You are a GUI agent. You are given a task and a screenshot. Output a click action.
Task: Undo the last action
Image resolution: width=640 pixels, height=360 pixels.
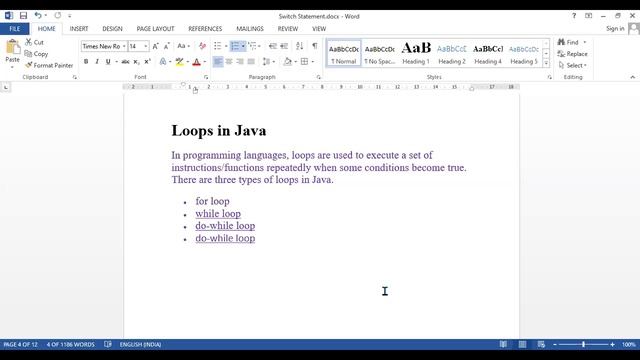pos(38,16)
